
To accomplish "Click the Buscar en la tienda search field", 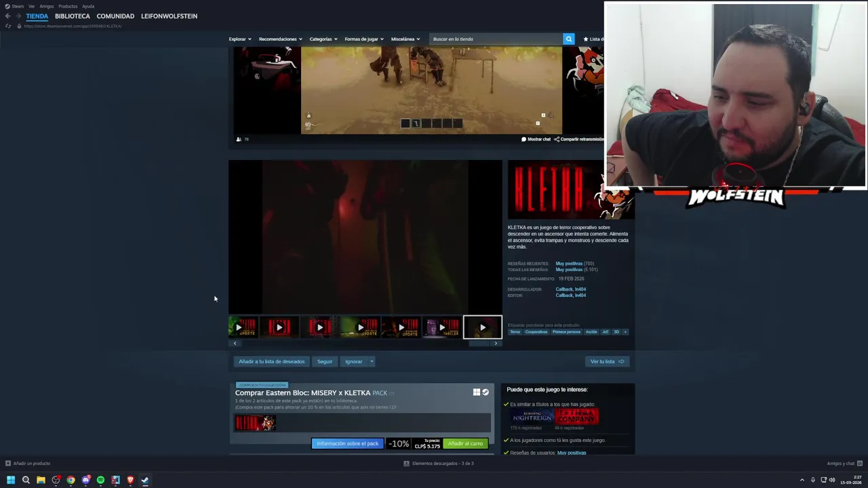I will (x=496, y=39).
